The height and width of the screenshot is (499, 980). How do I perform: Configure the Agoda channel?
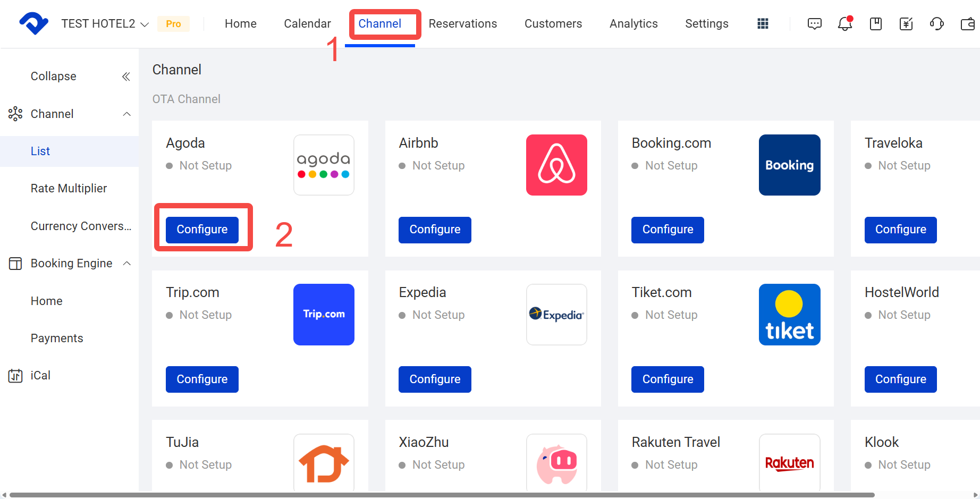[202, 230]
